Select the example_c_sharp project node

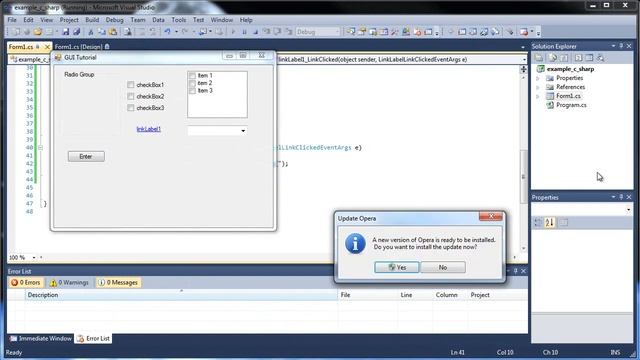pyautogui.click(x=570, y=69)
